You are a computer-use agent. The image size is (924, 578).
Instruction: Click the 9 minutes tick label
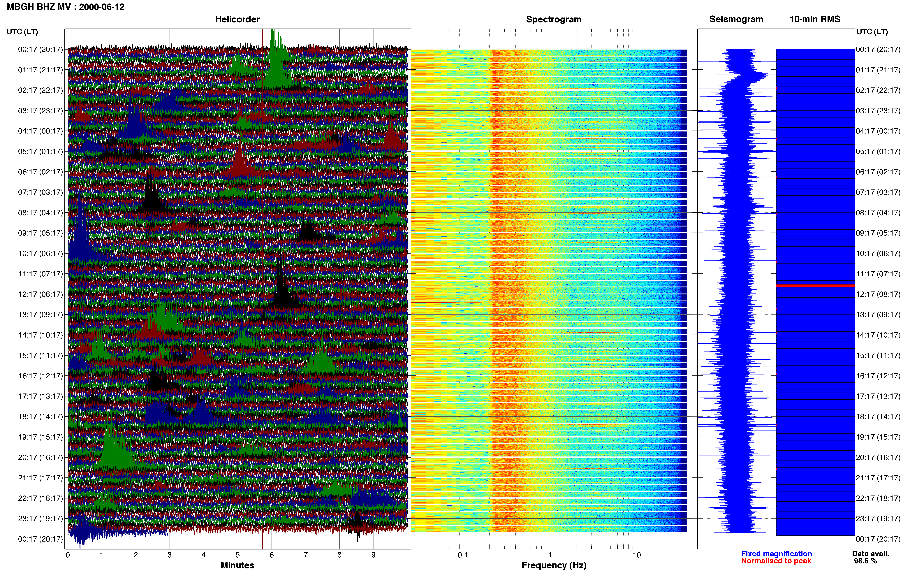373,555
